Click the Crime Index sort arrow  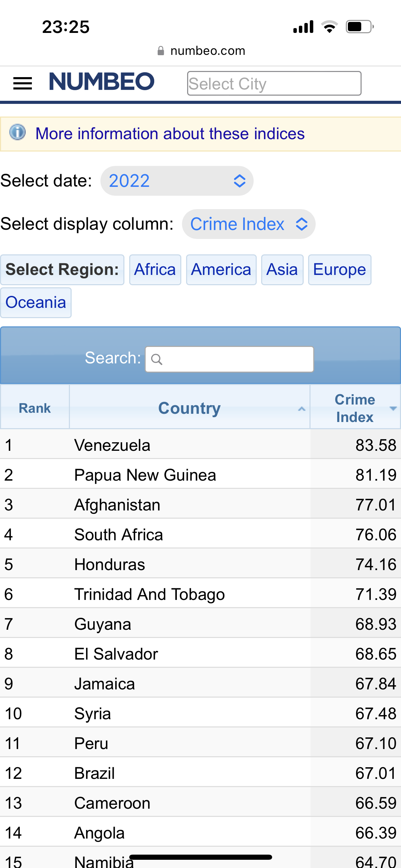[x=393, y=408]
